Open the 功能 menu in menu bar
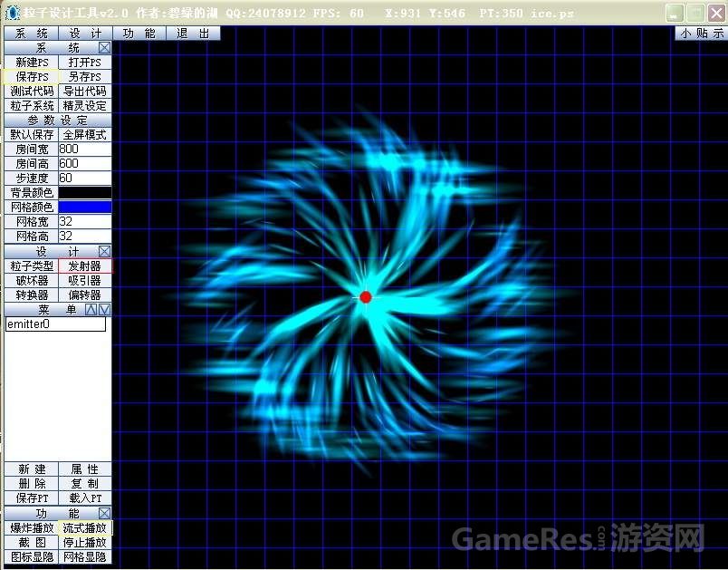The image size is (728, 570). [x=139, y=33]
